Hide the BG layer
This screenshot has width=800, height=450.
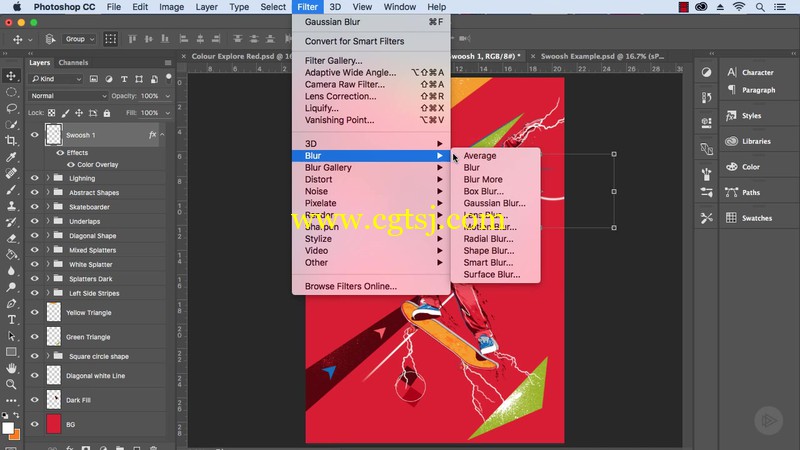coord(35,424)
